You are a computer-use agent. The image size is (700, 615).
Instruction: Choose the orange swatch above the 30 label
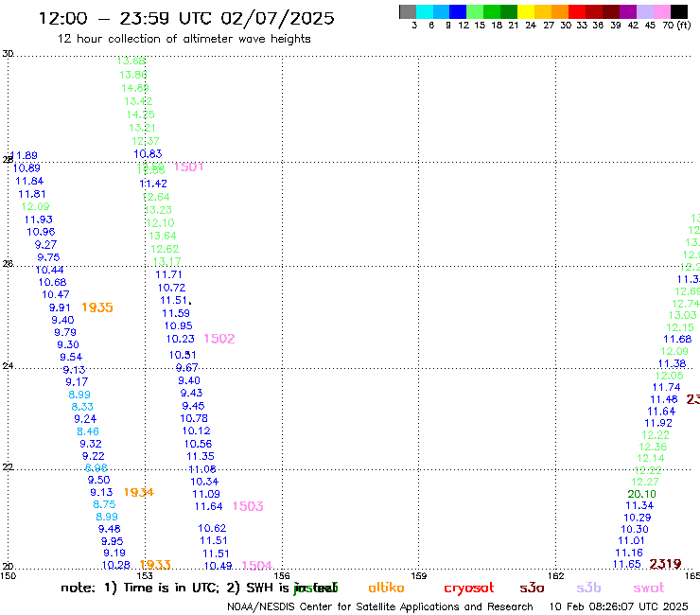pos(560,11)
